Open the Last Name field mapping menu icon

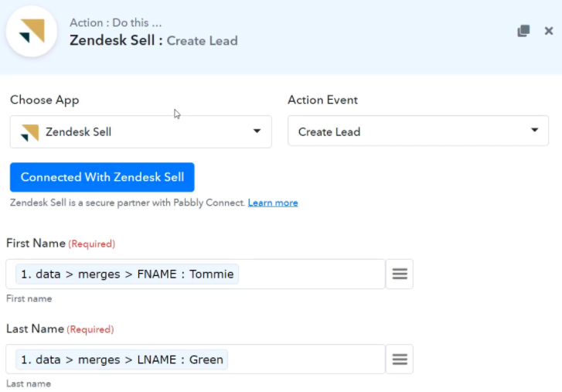pyautogui.click(x=400, y=360)
